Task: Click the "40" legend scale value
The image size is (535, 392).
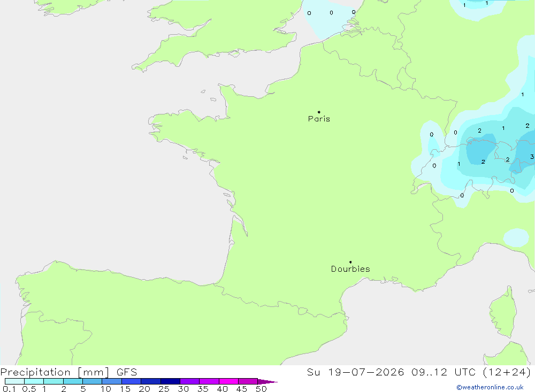Action: [222, 389]
